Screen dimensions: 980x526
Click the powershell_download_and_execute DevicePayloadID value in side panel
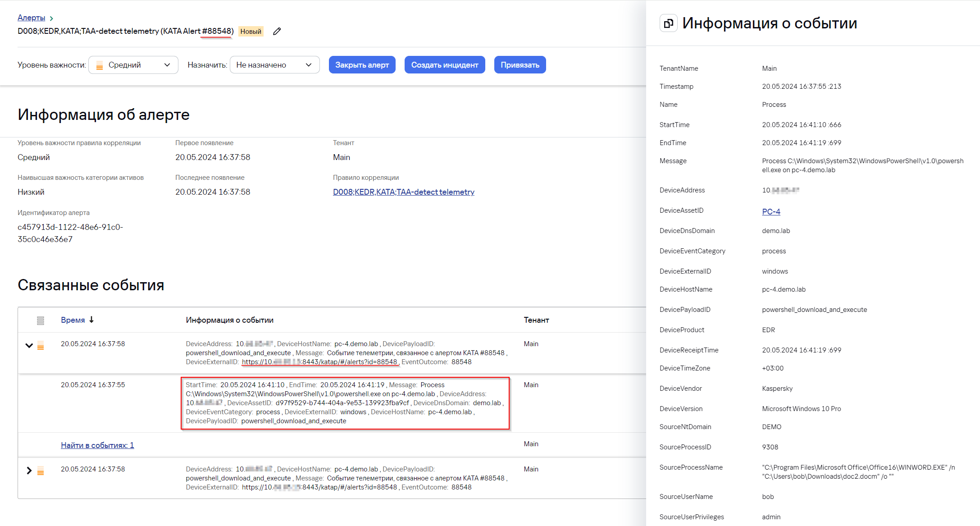click(x=815, y=310)
